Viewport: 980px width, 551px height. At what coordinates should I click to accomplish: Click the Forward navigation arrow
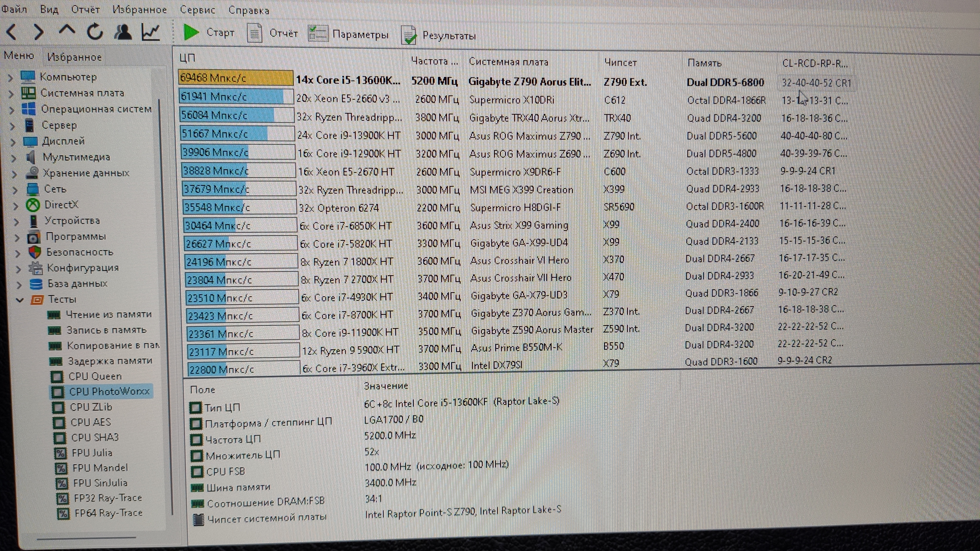point(39,32)
